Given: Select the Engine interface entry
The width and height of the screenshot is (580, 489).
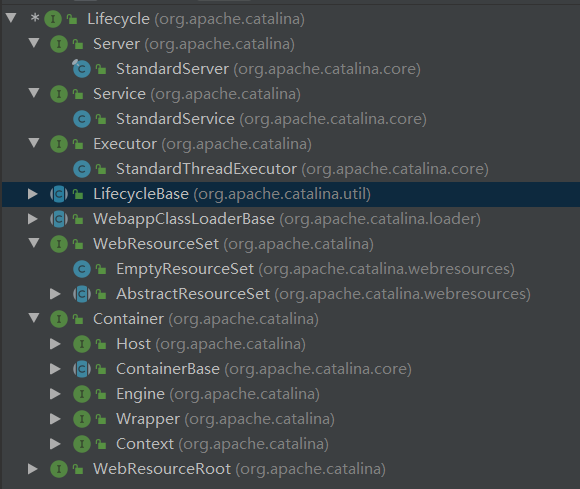Looking at the screenshot, I should 218,394.
